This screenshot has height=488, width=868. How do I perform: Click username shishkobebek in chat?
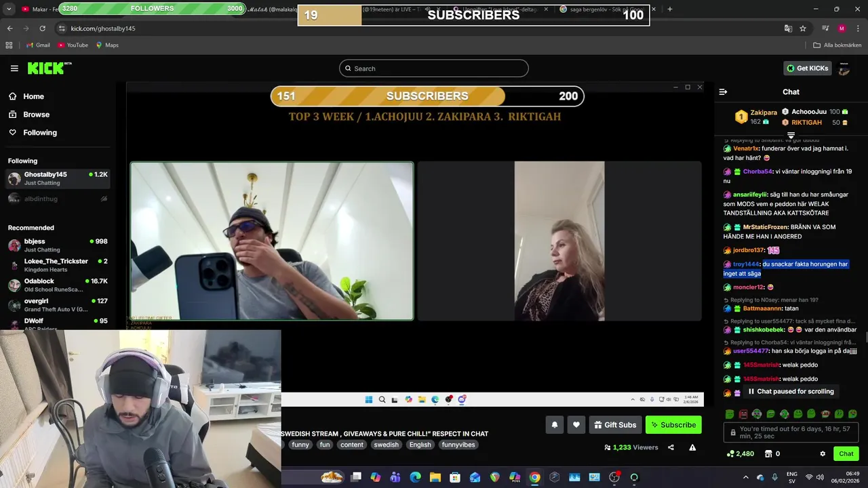tap(764, 330)
